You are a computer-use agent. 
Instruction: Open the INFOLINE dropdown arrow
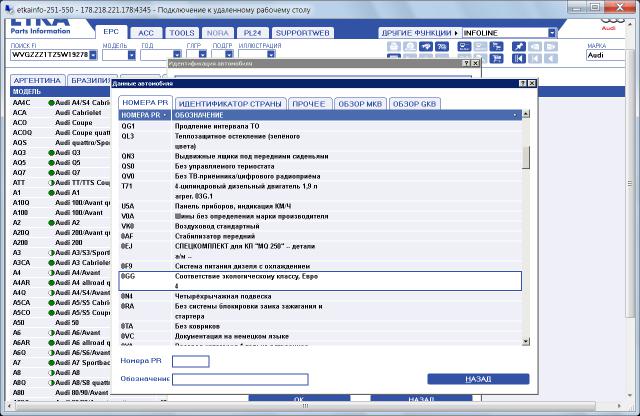tap(552, 33)
